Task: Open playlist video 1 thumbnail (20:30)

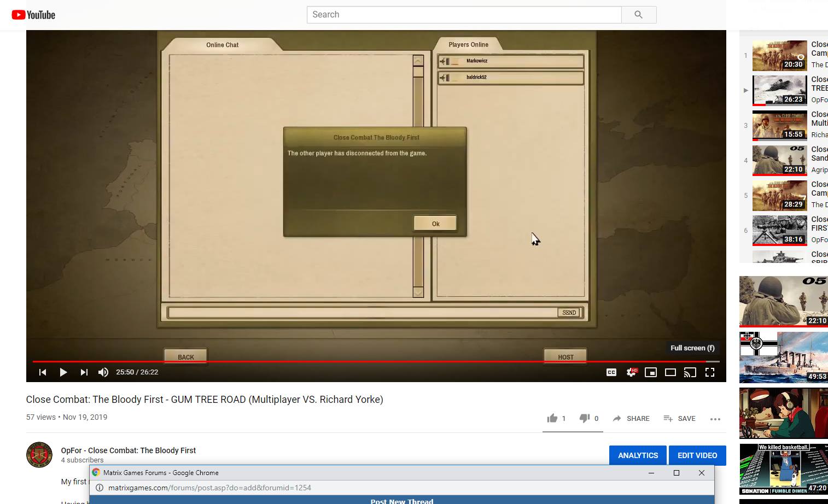Action: pos(780,56)
